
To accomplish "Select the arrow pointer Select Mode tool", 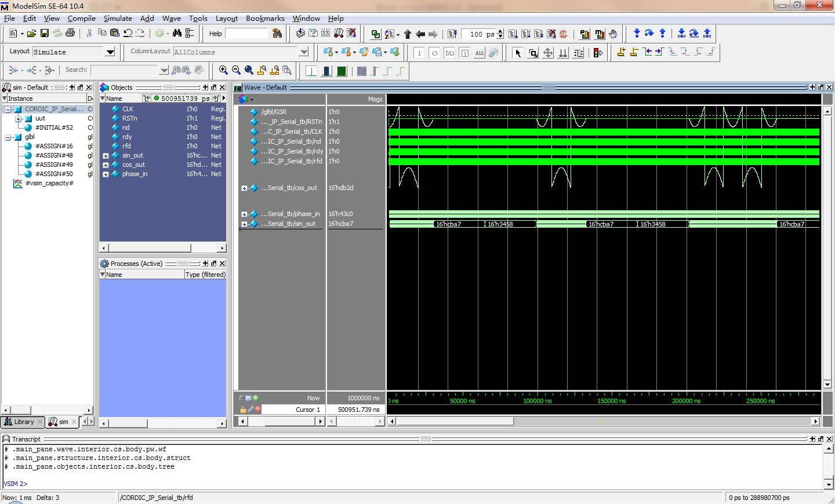I will coord(518,53).
